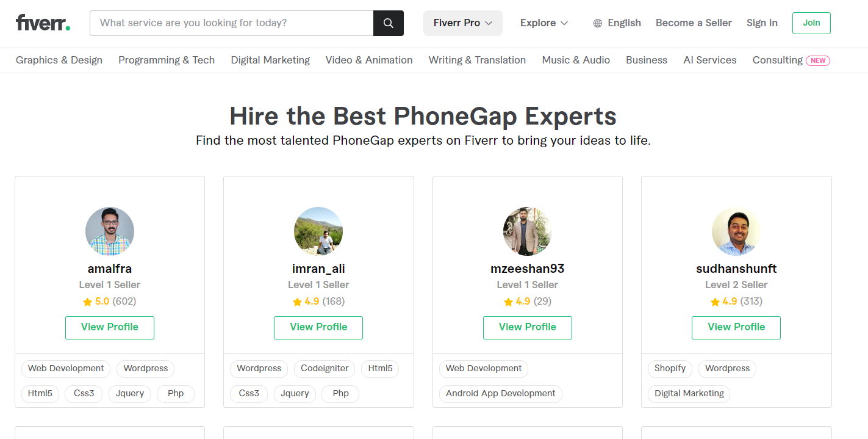Open imran_ali's avatar photo
The width and height of the screenshot is (868, 439).
pos(318,231)
